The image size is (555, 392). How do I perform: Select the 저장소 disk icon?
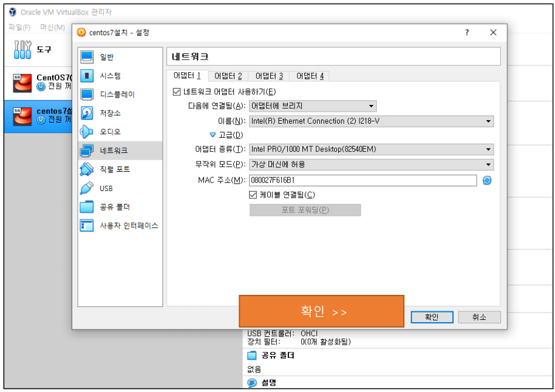(x=87, y=113)
